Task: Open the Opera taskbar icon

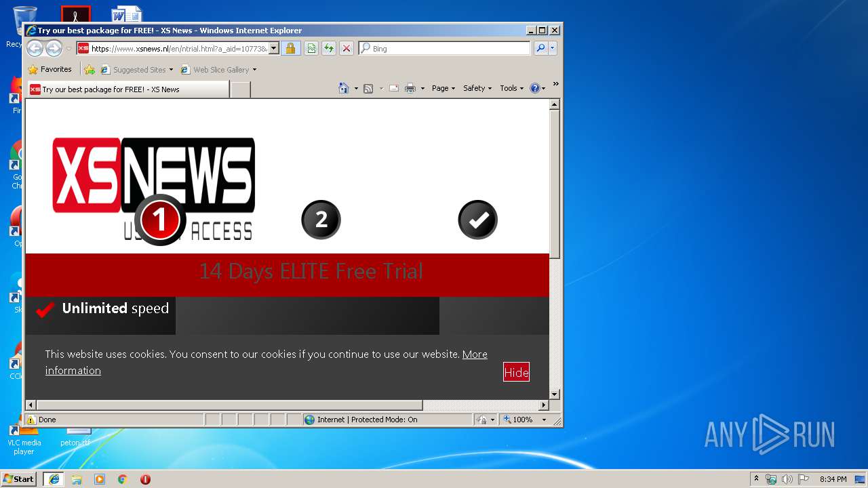Action: [145, 479]
